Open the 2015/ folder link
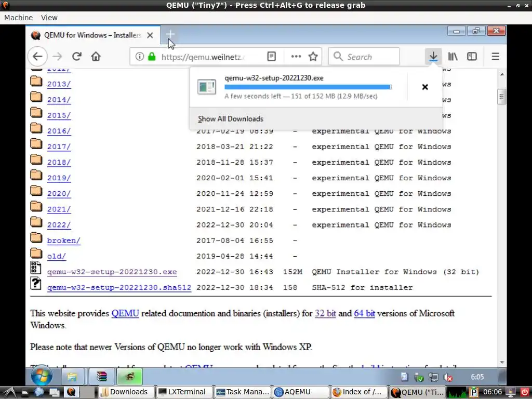The width and height of the screenshot is (532, 399). pyautogui.click(x=59, y=115)
